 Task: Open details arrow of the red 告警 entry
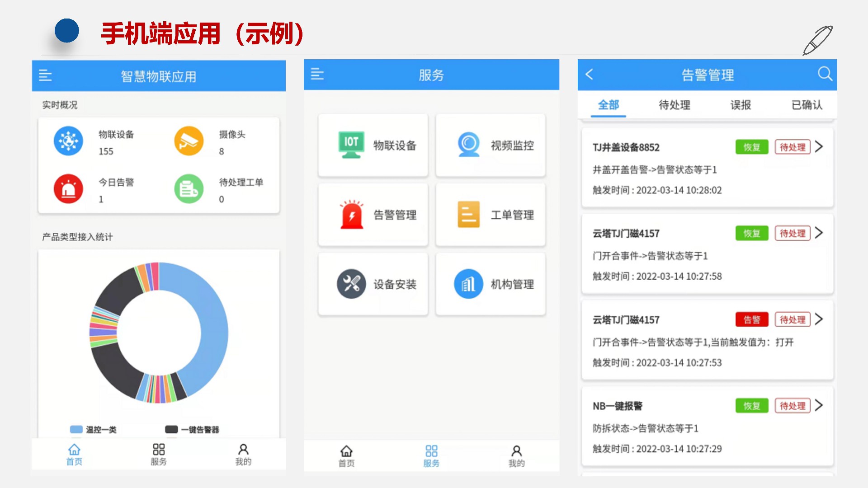coord(819,319)
